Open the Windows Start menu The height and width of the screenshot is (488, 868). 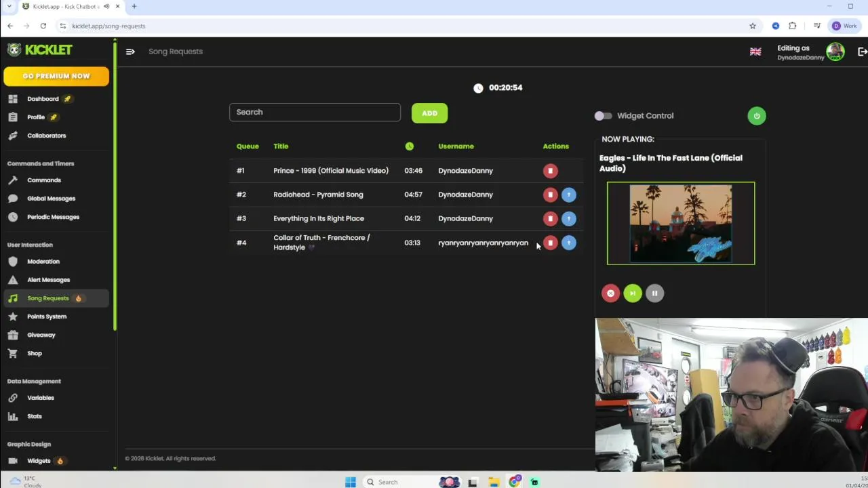click(x=350, y=482)
